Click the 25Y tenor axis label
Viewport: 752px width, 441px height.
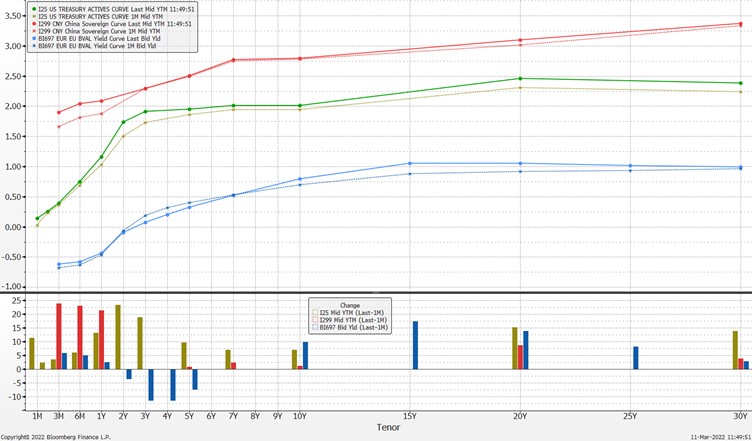point(630,416)
